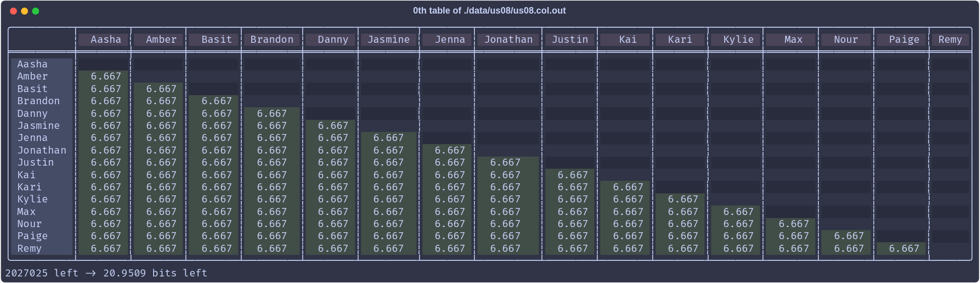The width and height of the screenshot is (980, 283).
Task: Click the 6.667 cell at Kai row, Justin column
Action: (x=570, y=175)
